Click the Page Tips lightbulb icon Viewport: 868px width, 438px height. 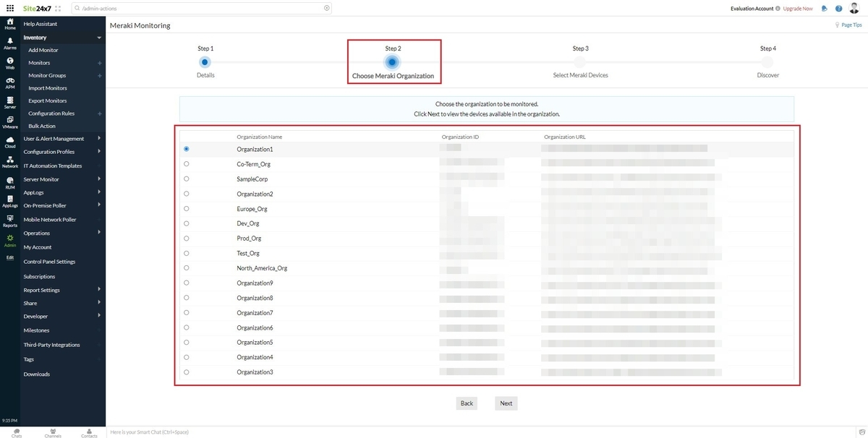pyautogui.click(x=838, y=25)
